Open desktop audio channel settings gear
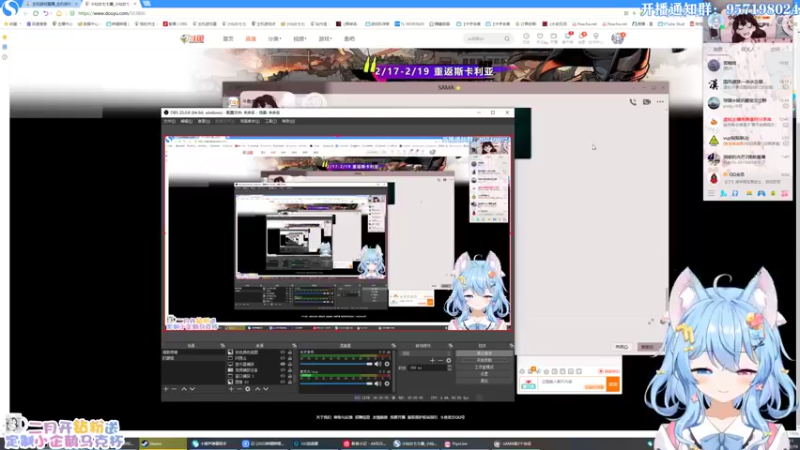This screenshot has height=450, width=800. 387,364
